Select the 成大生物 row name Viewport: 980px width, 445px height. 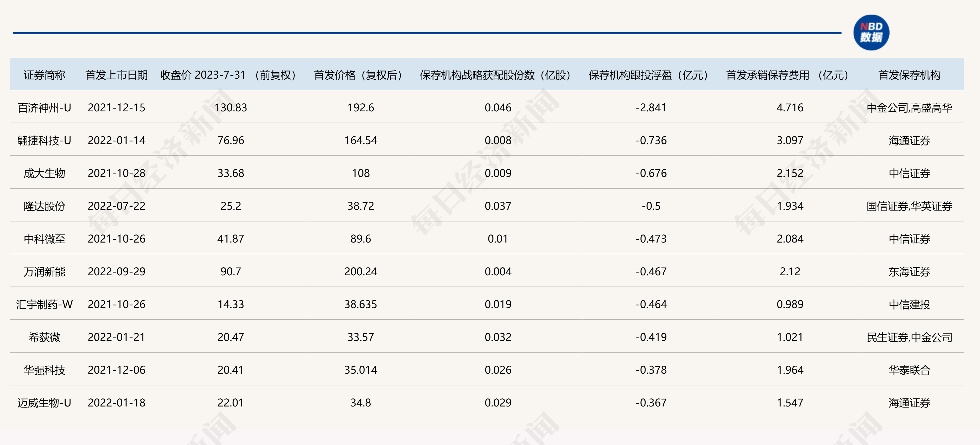point(44,173)
